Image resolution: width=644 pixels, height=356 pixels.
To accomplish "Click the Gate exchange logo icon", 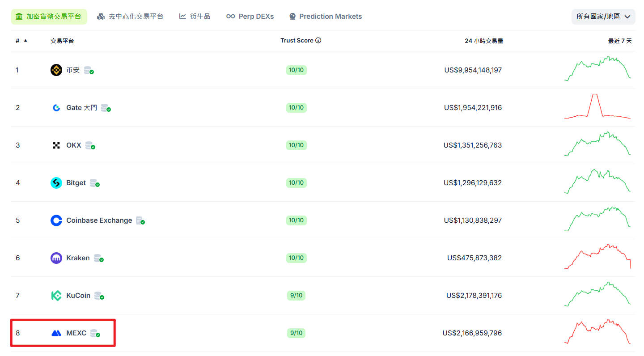I will pyautogui.click(x=56, y=108).
